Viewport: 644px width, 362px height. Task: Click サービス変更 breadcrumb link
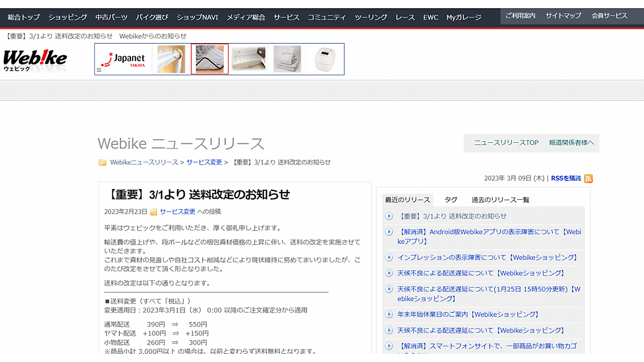coord(204,162)
